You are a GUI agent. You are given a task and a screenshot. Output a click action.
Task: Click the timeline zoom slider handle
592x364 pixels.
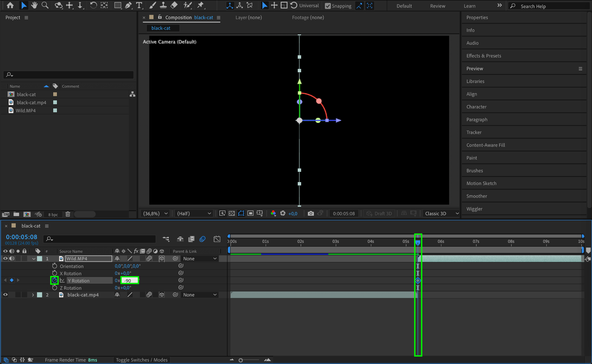coord(240,360)
